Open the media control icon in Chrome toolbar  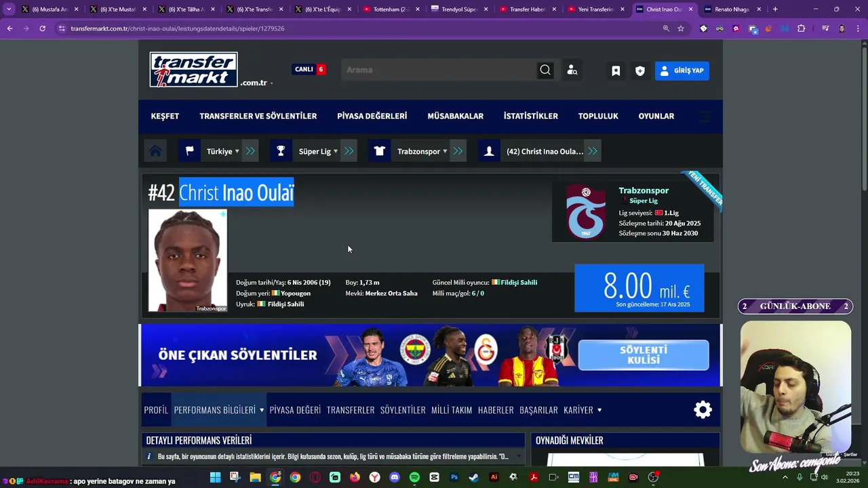point(825,28)
